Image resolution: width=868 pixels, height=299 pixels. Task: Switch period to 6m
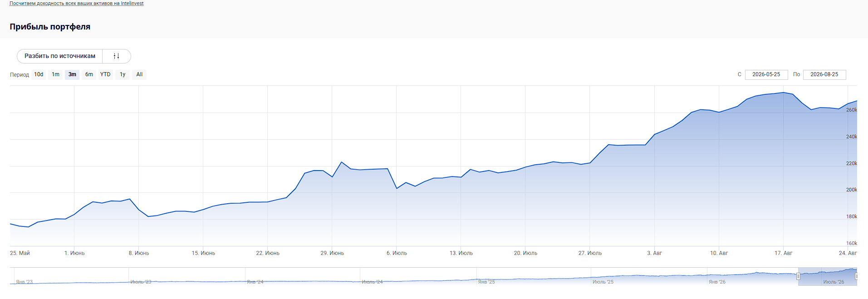(x=89, y=74)
